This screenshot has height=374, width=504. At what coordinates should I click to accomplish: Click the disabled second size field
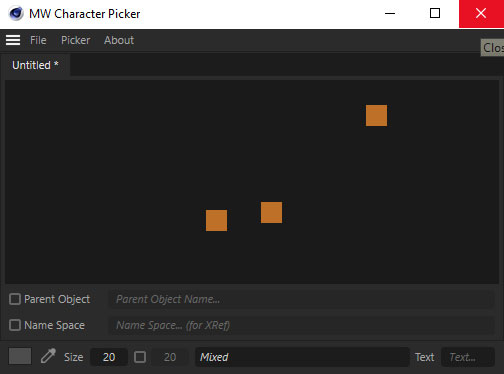tap(170, 357)
